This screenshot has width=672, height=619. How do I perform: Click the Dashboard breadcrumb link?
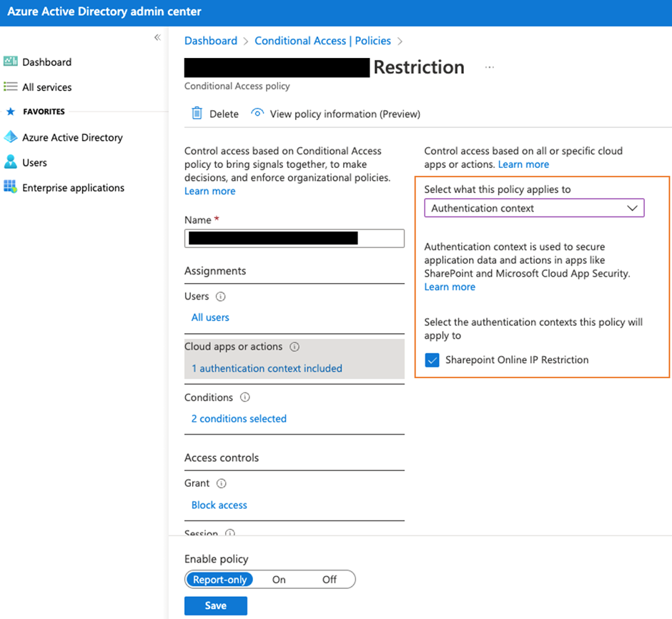coord(211,41)
